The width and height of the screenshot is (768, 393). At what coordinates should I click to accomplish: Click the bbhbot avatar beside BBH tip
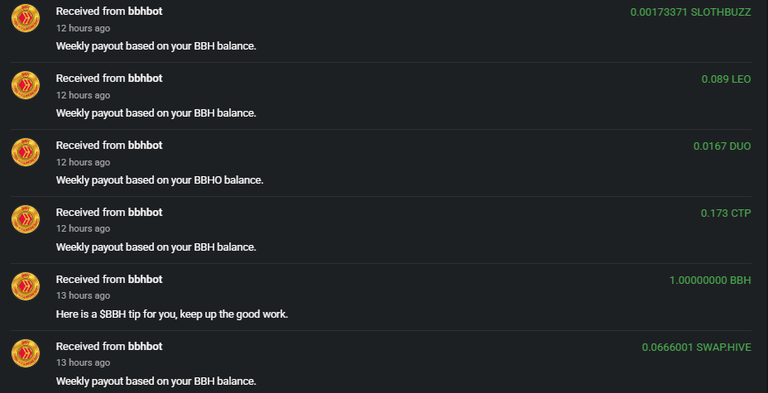25,286
